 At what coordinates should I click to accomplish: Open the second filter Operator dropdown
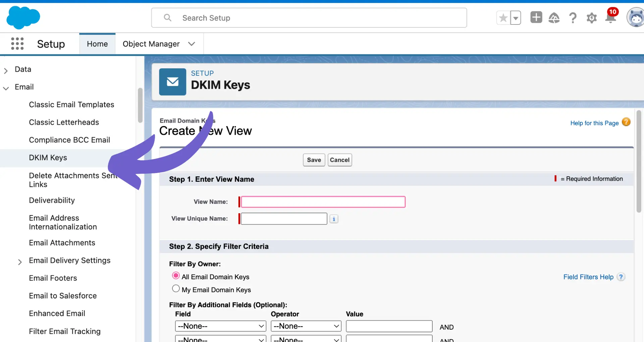(306, 339)
